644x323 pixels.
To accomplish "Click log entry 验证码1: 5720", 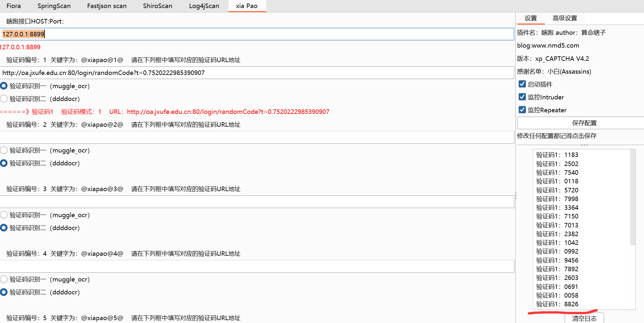I will point(557,190).
